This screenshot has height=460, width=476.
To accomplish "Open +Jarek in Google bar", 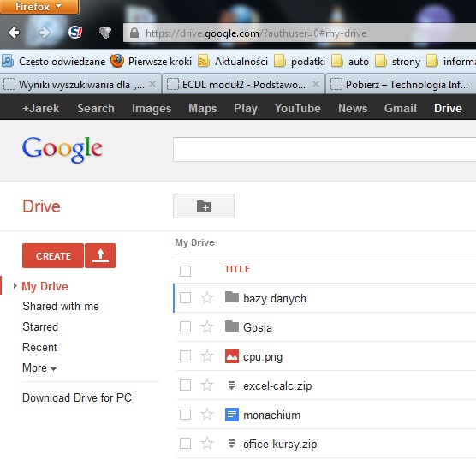I will point(41,108).
